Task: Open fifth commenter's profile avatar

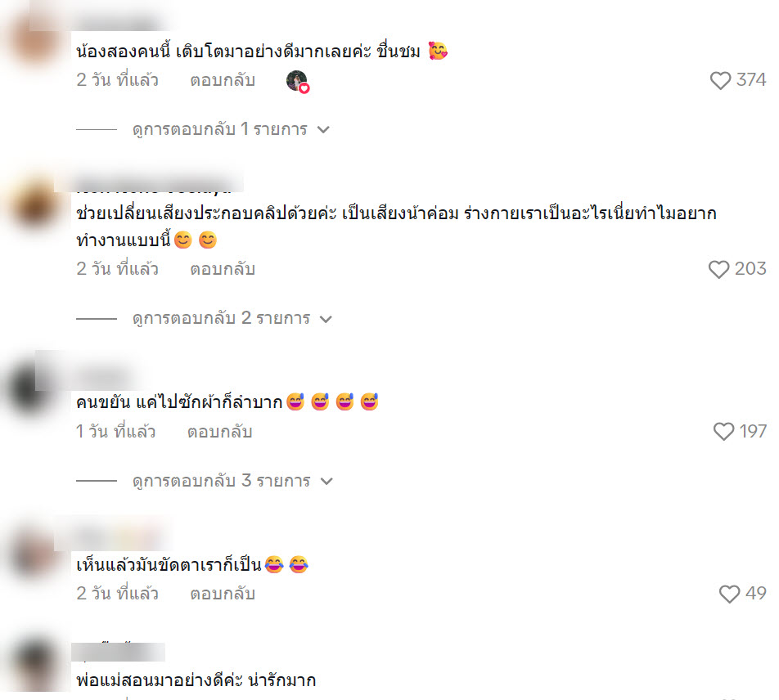Action: click(34, 664)
